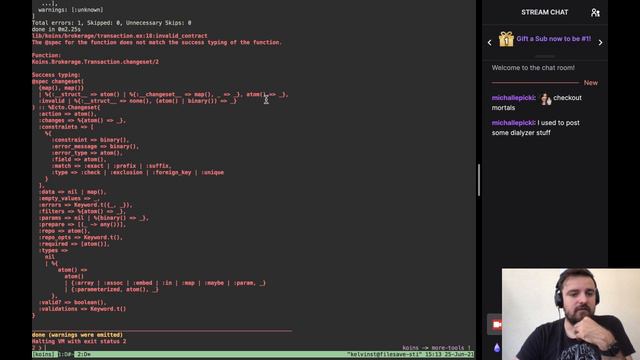
Task: Open 'Gift a Sub now to be #1!' link
Action: pyautogui.click(x=553, y=39)
